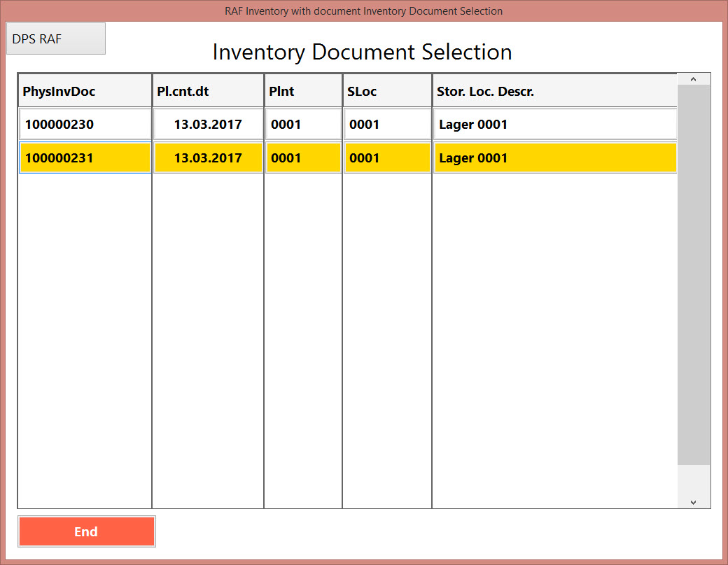Viewport: 728px width, 565px height.
Task: Click the Pl.cnt.dt column header
Action: click(208, 91)
